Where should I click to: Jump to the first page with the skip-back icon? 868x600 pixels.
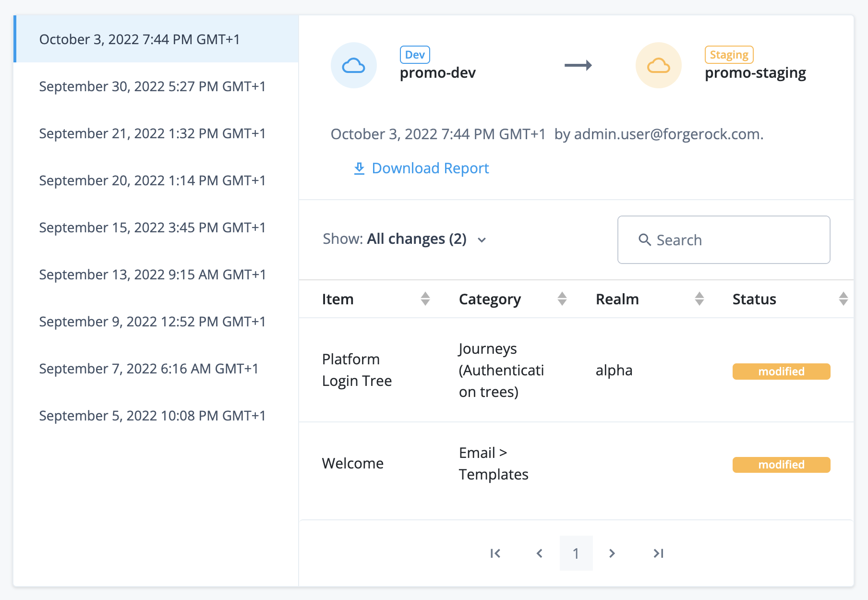[495, 553]
